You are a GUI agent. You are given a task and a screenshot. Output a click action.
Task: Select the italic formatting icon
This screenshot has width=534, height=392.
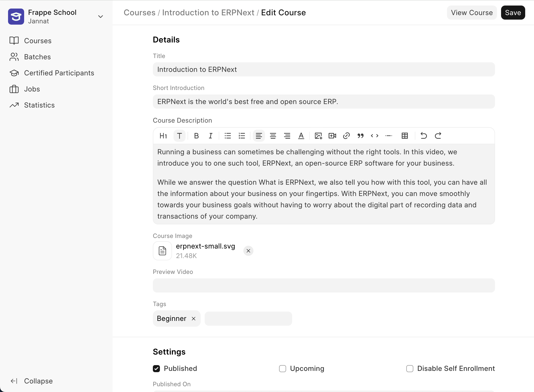(x=211, y=135)
